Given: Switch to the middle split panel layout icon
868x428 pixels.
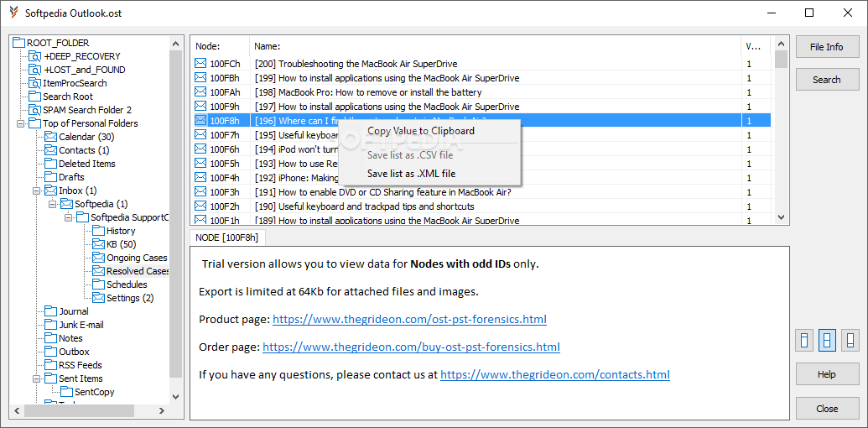Looking at the screenshot, I should pos(827,340).
